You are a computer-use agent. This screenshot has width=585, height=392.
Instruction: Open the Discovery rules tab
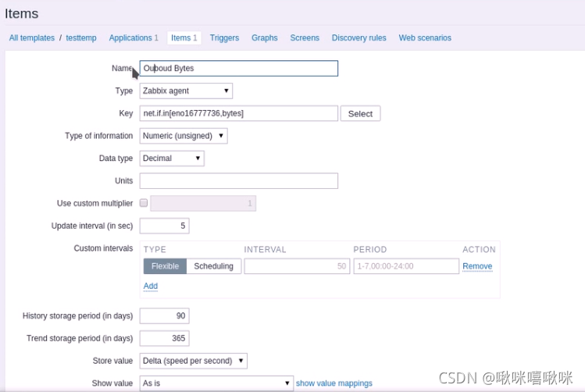[359, 38]
